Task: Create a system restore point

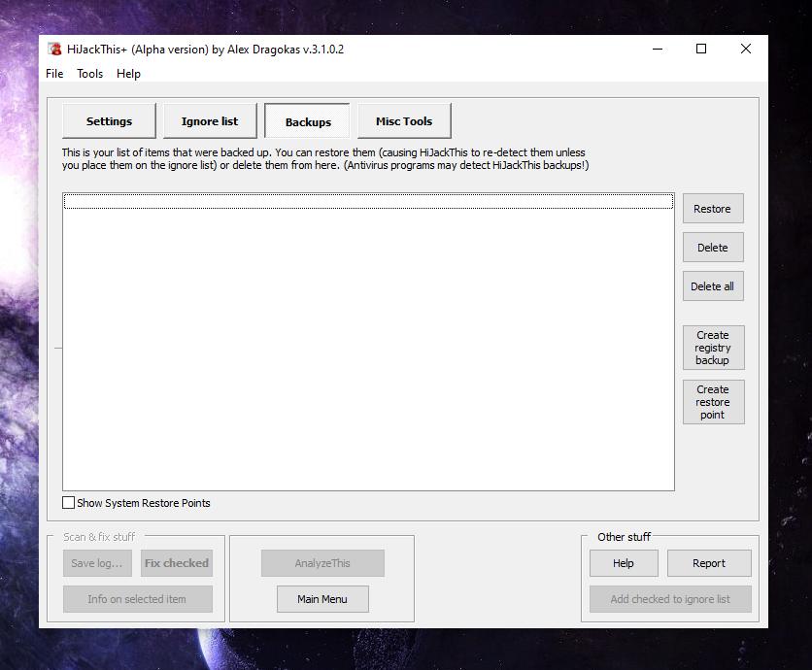Action: coord(713,402)
